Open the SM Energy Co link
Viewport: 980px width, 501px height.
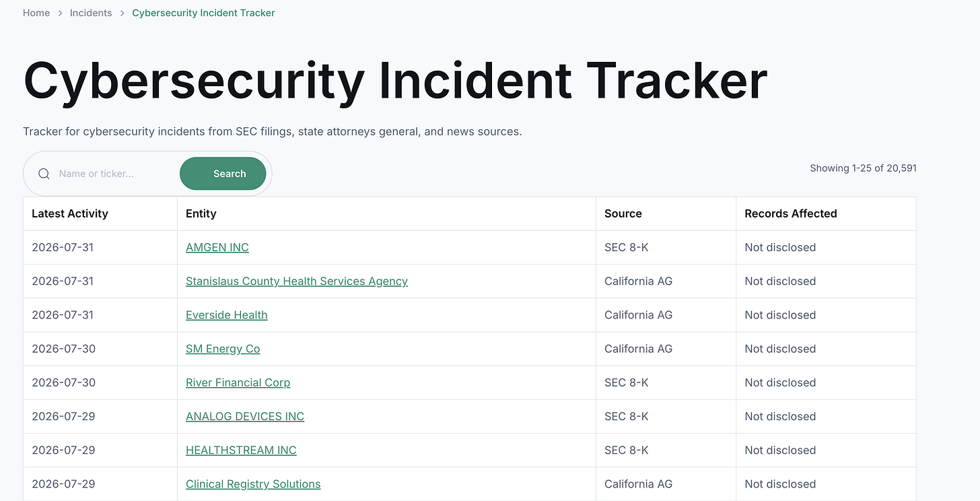223,349
